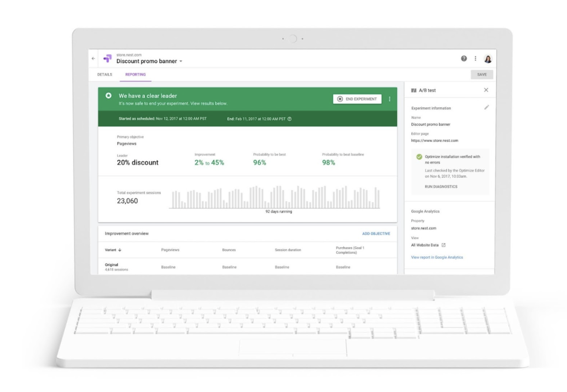Click the https://www.store.nest.com editor page URL
This screenshot has height=392, width=567.
(x=435, y=140)
